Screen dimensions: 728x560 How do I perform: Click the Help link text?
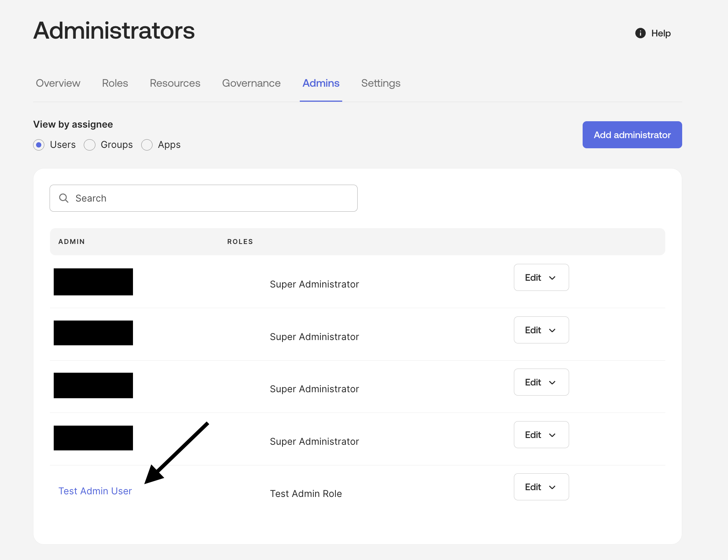[661, 33]
